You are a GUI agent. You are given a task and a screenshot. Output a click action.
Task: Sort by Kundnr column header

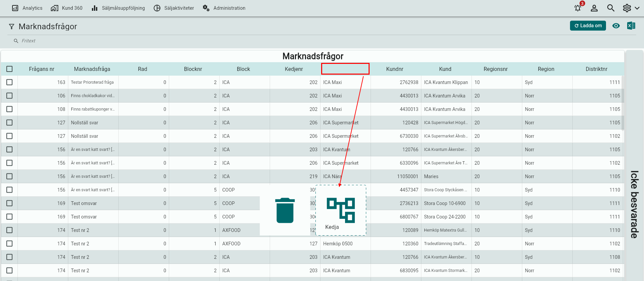[x=395, y=69]
